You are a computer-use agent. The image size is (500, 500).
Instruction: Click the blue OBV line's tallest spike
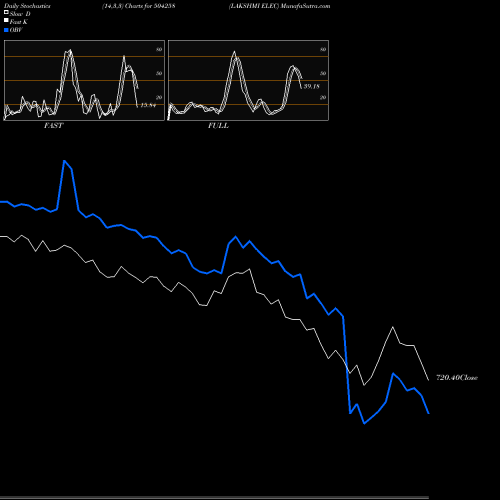[x=64, y=161]
